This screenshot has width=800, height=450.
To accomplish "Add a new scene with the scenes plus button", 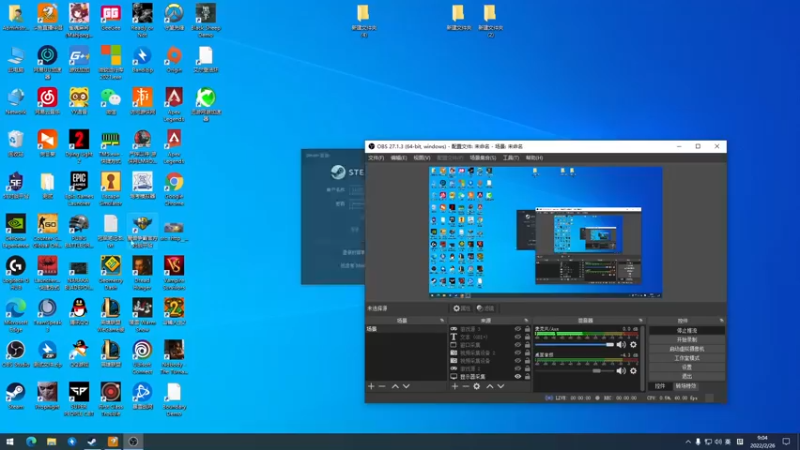I will [371, 386].
